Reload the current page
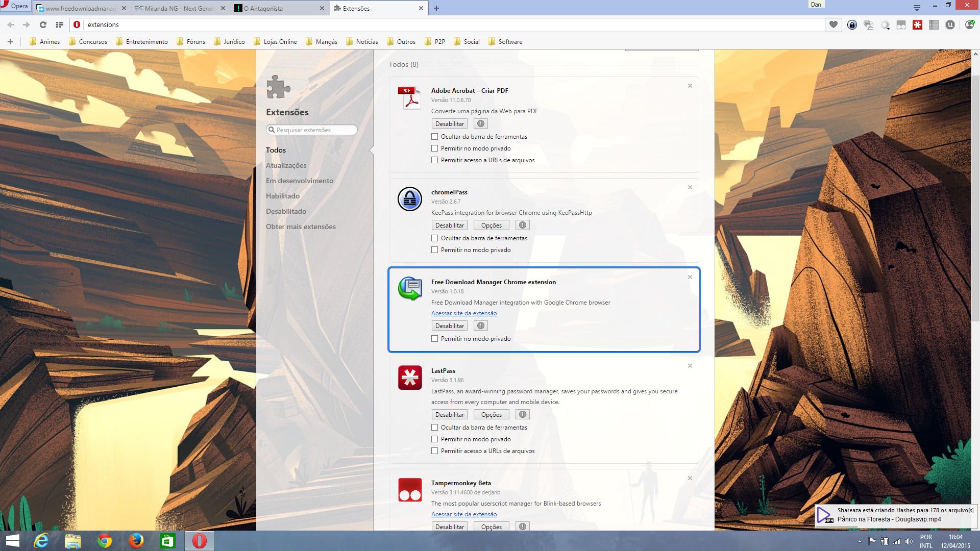The image size is (980, 551). point(43,24)
